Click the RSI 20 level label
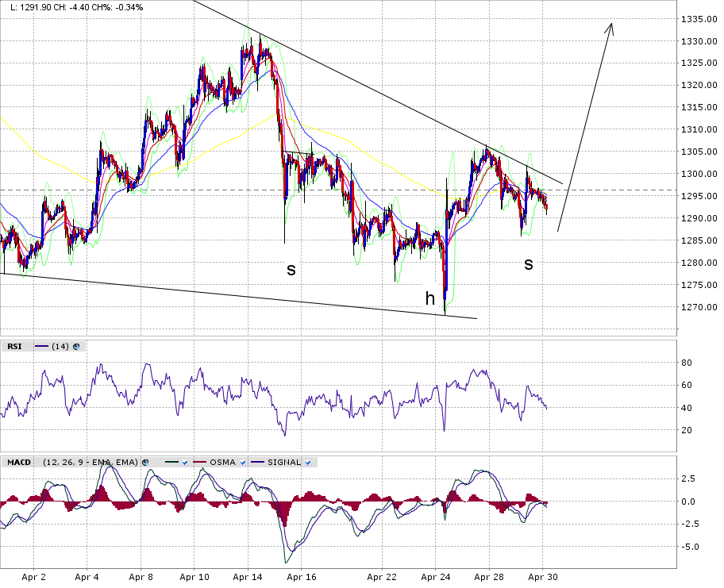This screenshot has width=724, height=588. 687,430
